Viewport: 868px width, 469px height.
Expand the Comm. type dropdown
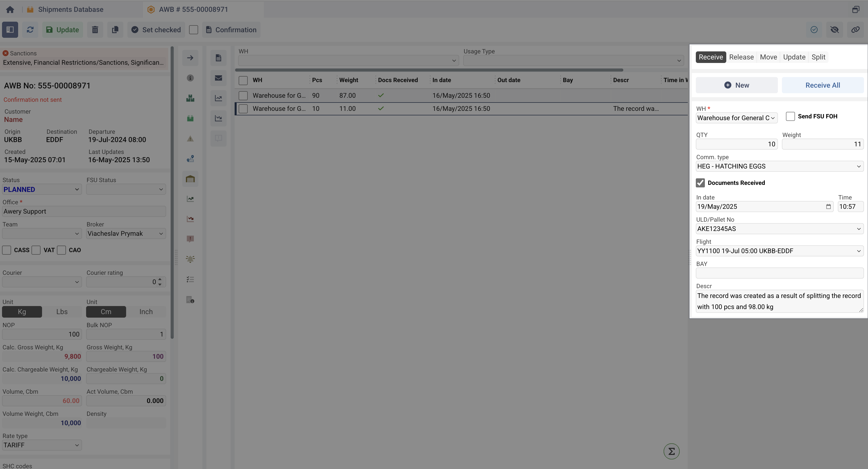click(779, 166)
